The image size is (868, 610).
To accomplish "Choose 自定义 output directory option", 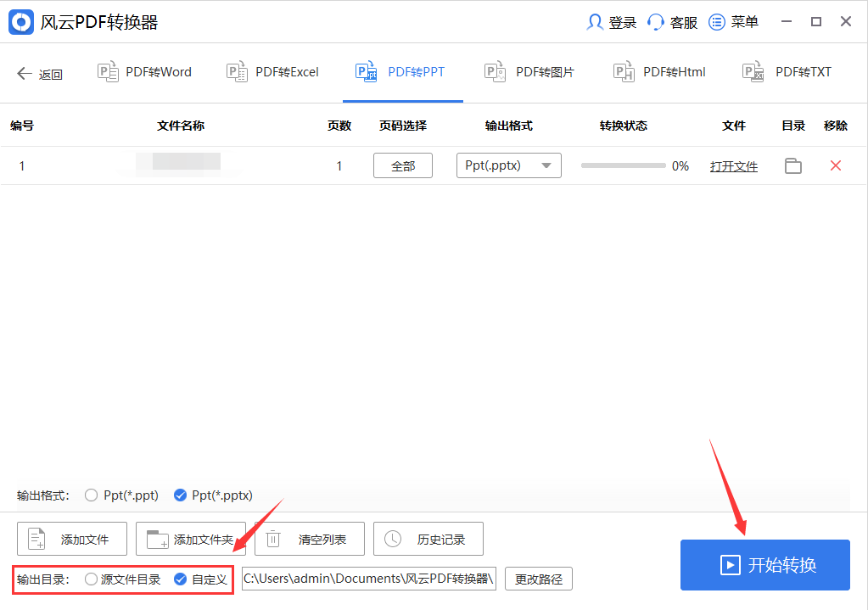I will 180,579.
